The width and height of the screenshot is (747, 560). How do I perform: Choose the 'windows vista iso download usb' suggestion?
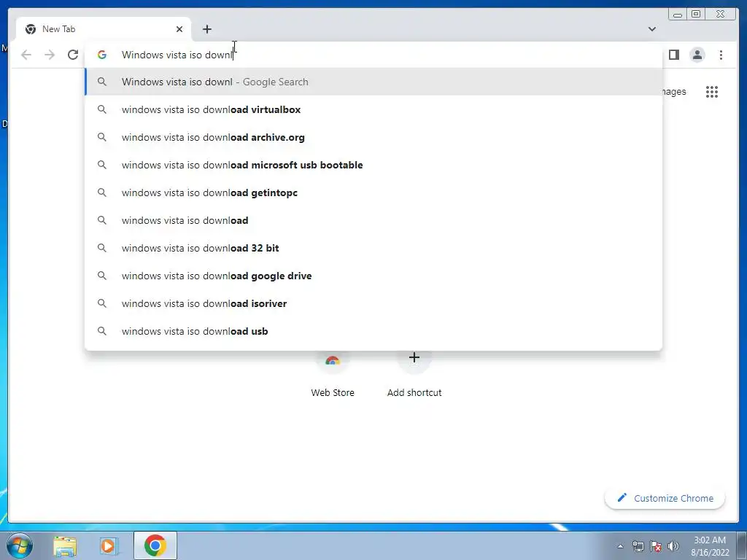click(x=373, y=330)
